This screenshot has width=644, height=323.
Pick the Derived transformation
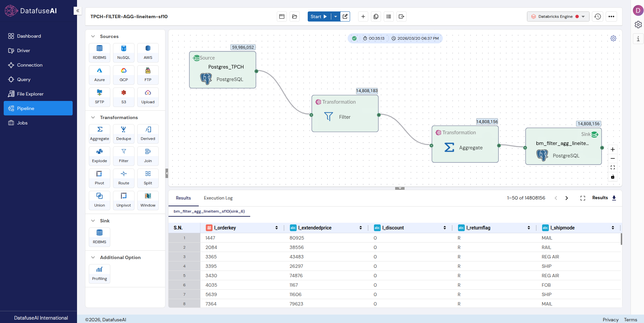point(148,134)
